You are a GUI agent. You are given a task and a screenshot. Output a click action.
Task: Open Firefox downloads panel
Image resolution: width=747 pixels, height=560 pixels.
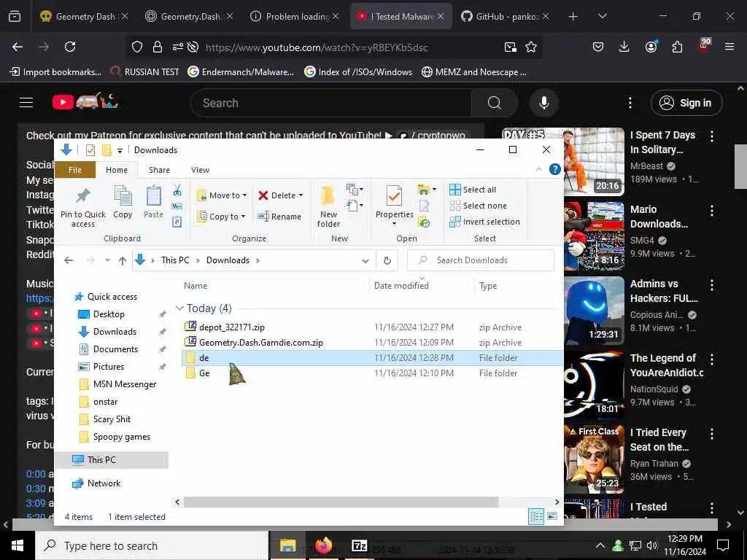coord(624,47)
